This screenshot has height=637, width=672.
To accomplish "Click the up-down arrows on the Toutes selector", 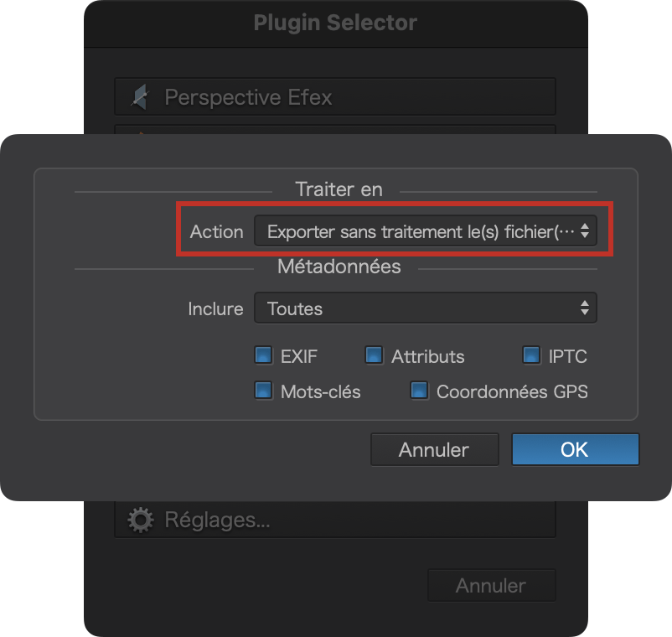I will tap(585, 308).
